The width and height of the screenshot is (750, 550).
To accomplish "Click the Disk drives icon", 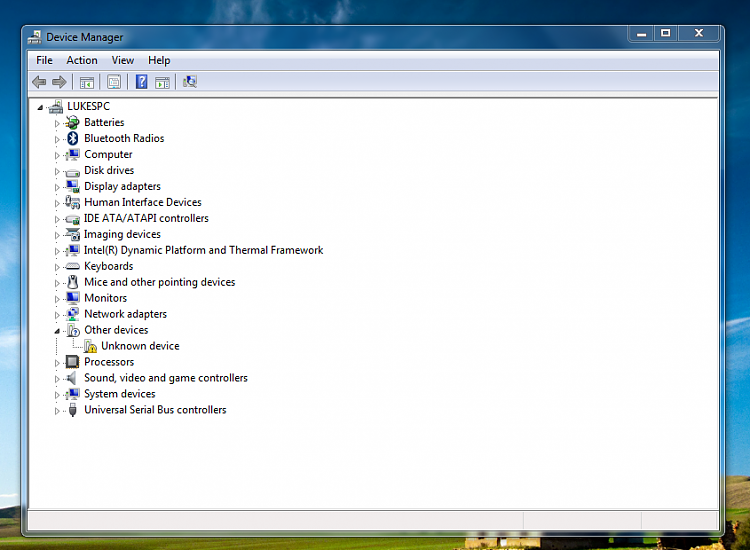I will (x=72, y=172).
